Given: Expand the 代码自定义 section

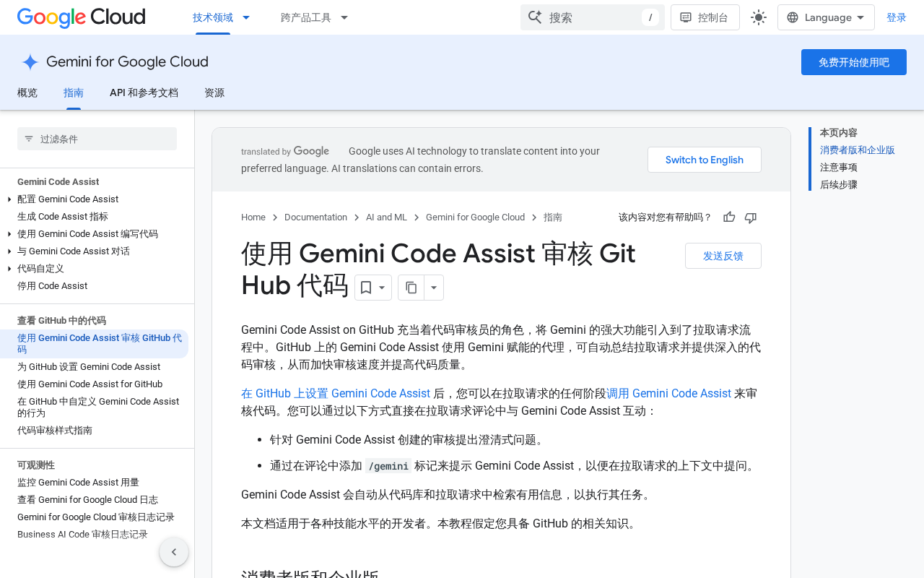Looking at the screenshot, I should tap(9, 269).
